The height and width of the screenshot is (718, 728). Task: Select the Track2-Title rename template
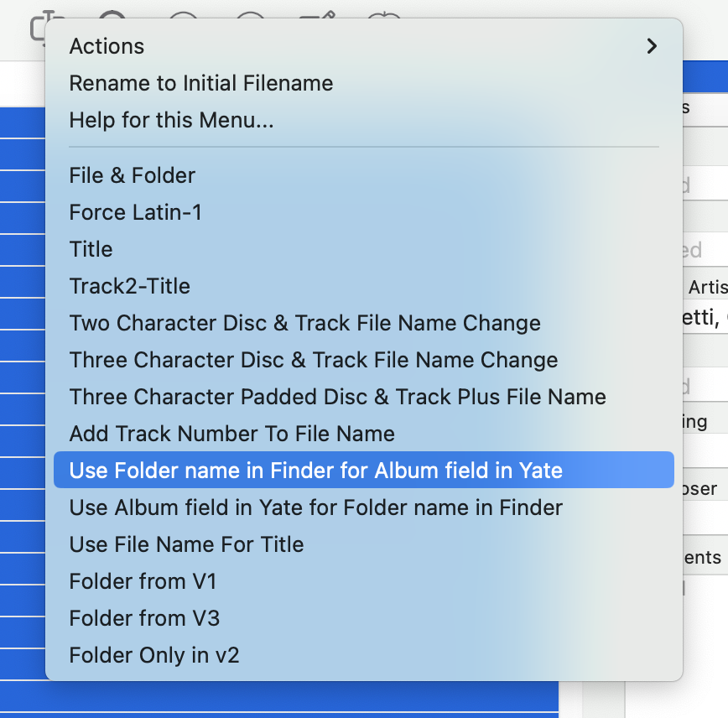(129, 286)
